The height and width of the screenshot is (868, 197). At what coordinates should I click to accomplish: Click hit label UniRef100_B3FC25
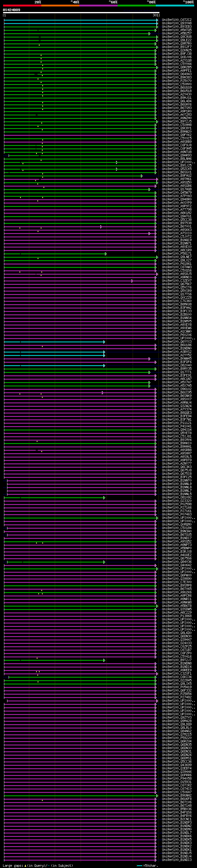(x=177, y=477)
